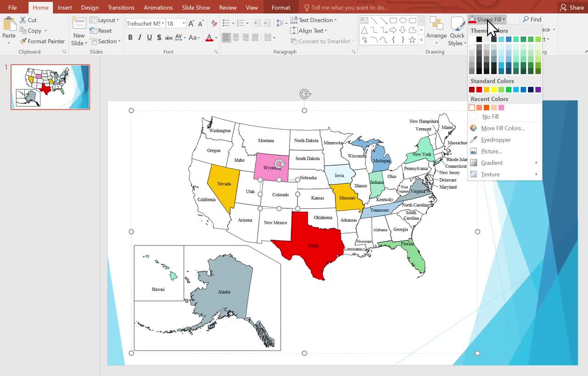Toggle Italic formatting

(x=140, y=37)
